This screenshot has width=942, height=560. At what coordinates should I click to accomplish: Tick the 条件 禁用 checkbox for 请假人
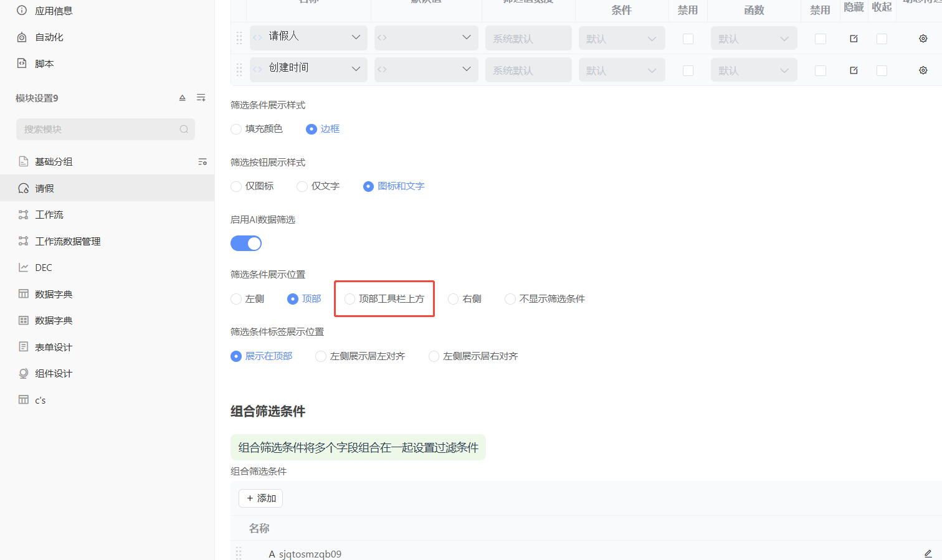688,39
